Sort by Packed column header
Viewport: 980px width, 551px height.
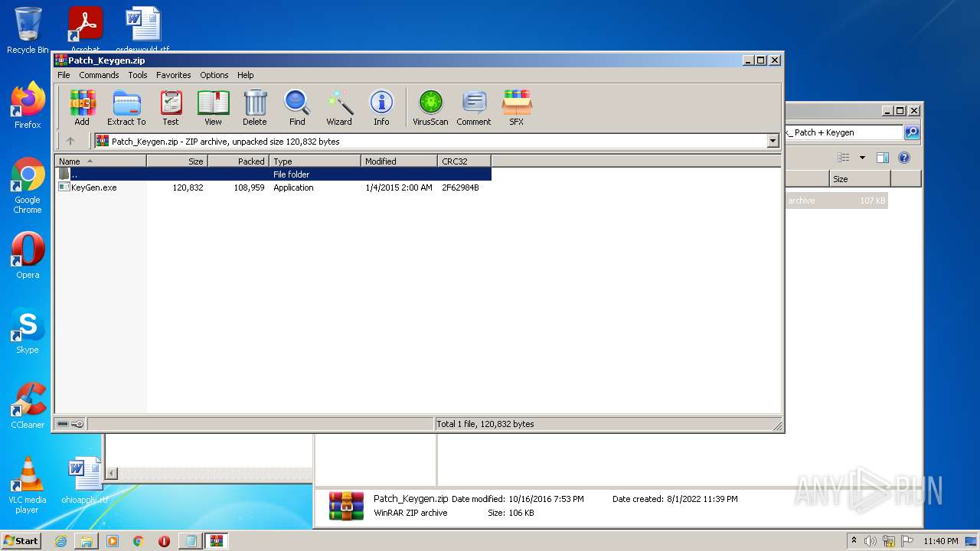tap(238, 161)
